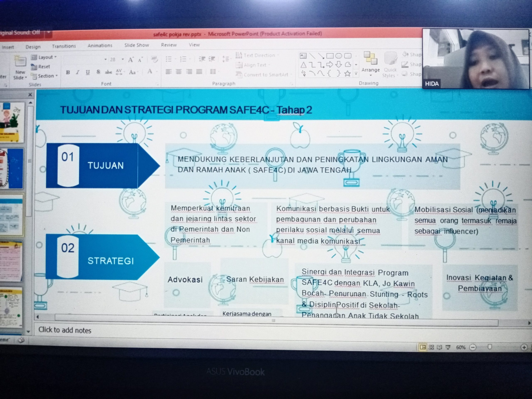
Task: Click the Increase Font Size icon
Action: click(x=131, y=59)
